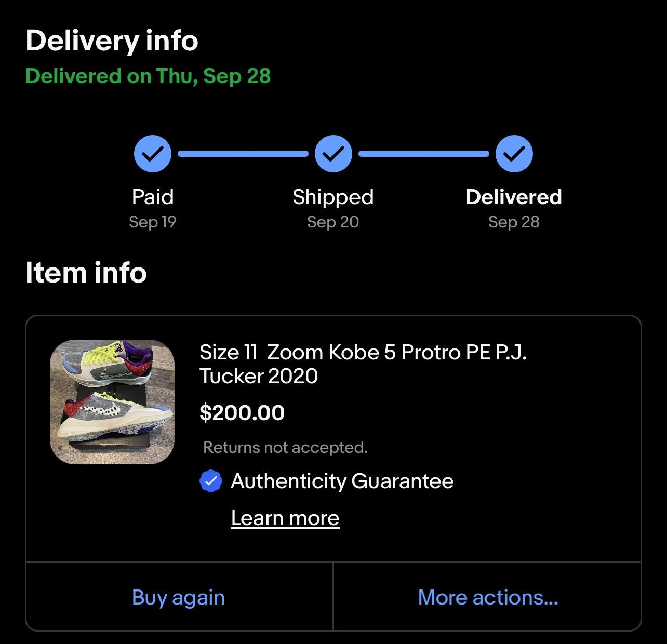The height and width of the screenshot is (644, 667).
Task: Click the Returns not accepted notice
Action: pyautogui.click(x=285, y=447)
